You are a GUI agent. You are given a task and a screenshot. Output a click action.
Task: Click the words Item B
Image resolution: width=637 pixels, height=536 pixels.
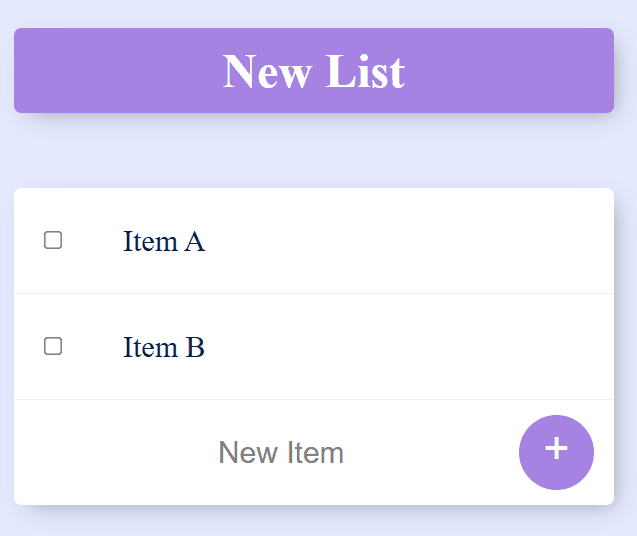point(164,348)
